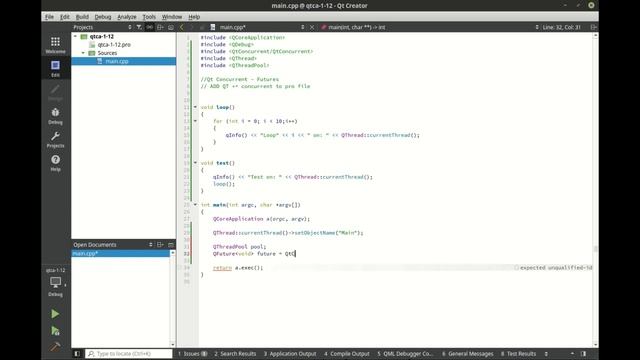Fold the int main function
640x360 pixels.
coord(195,205)
